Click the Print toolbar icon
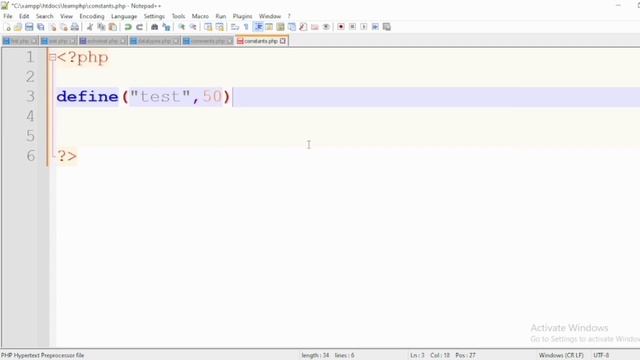Viewport: 640px width, 360px height. point(75,27)
